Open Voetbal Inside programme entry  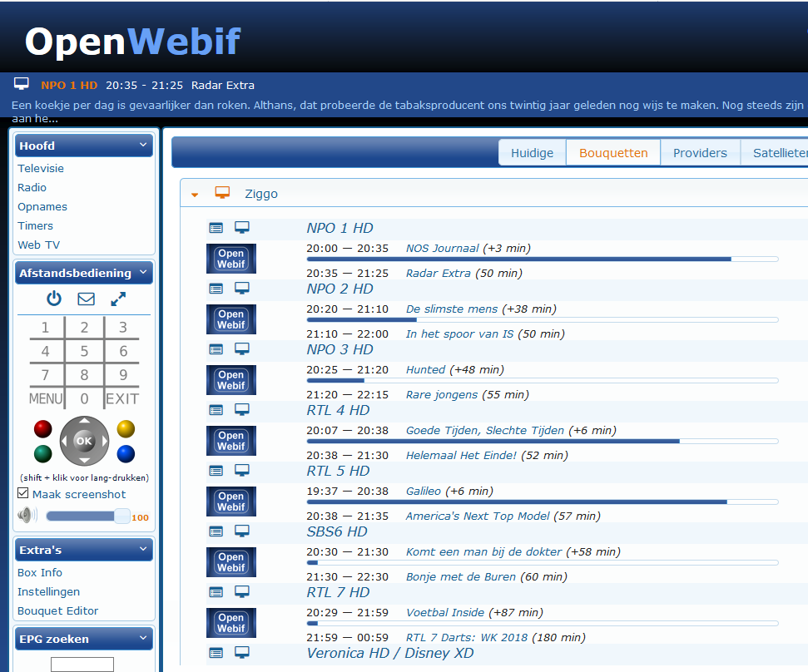(445, 612)
